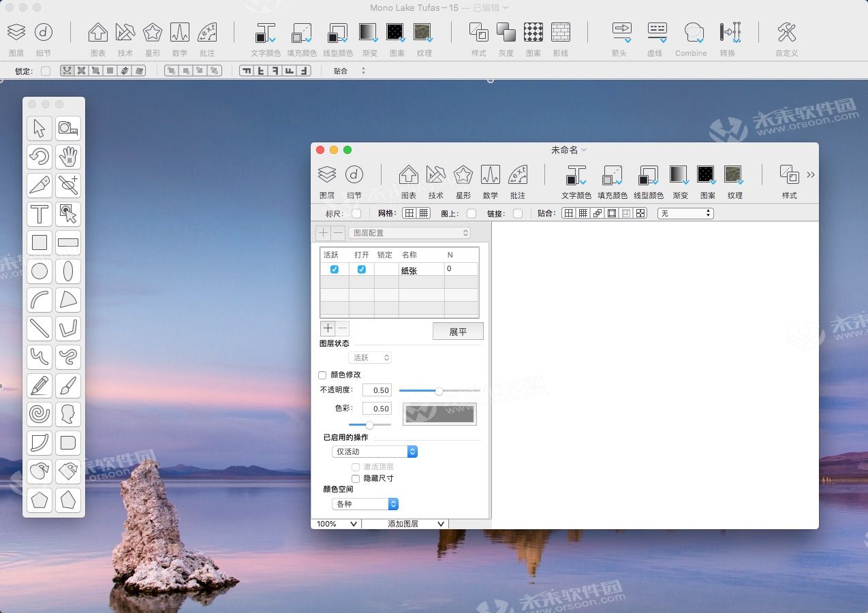The width and height of the screenshot is (868, 613).
Task: Select the Text tool in the tools palette
Action: (x=39, y=214)
